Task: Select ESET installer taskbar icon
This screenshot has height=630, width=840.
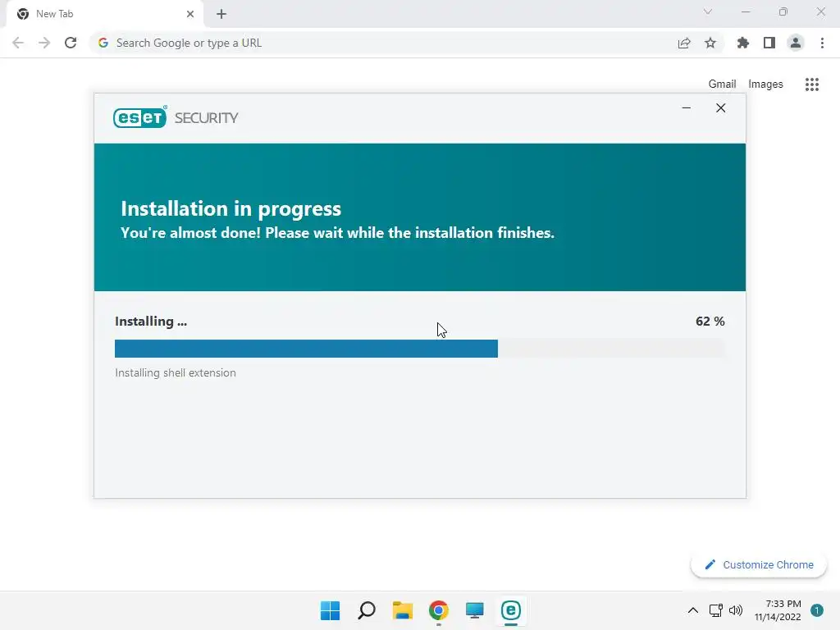Action: click(510, 610)
